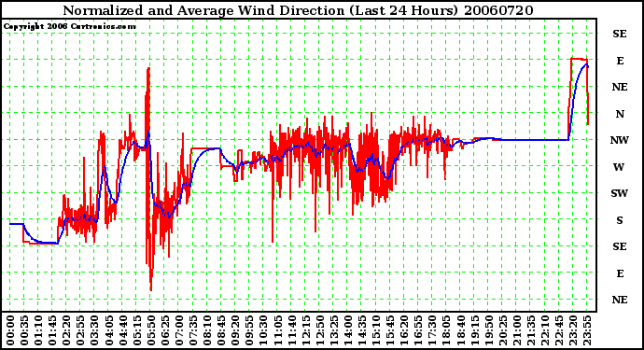Pick the '09:55' time axis label
The height and width of the screenshot is (350, 644).
pos(249,330)
